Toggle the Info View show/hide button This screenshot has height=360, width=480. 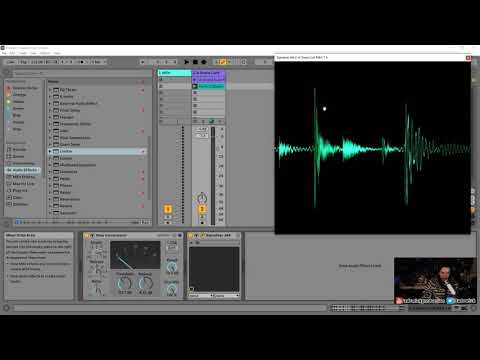coord(6,308)
